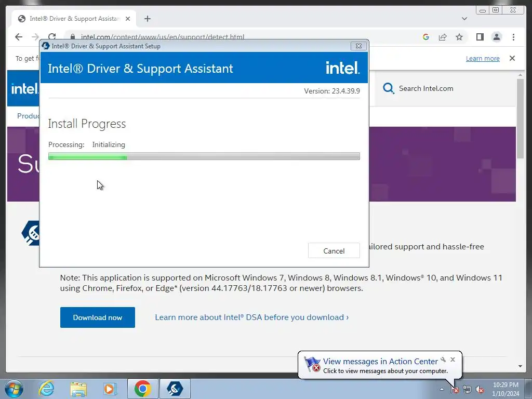Open Windows Explorer from taskbar

click(x=78, y=389)
